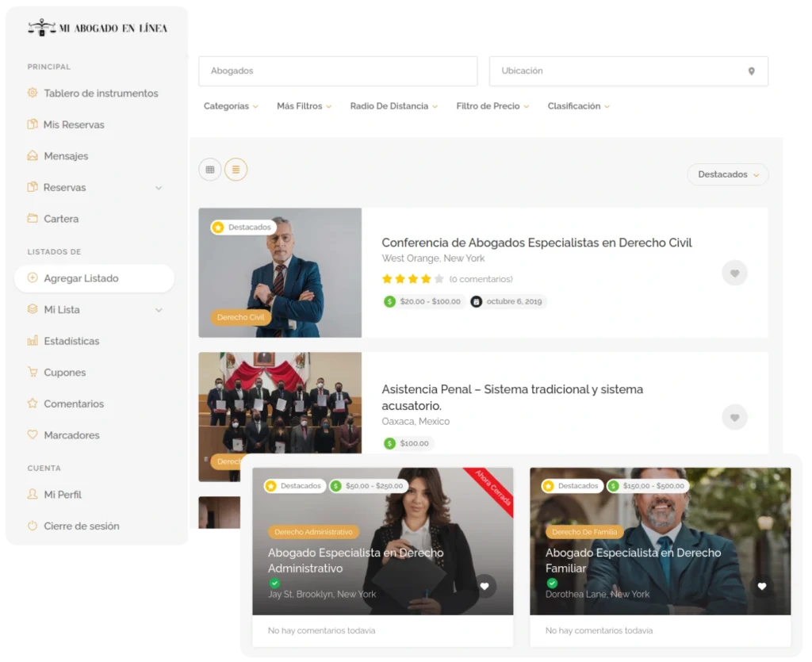Open the Tablero de instrumentos dashboard icon
812x662 pixels.
pos(33,93)
